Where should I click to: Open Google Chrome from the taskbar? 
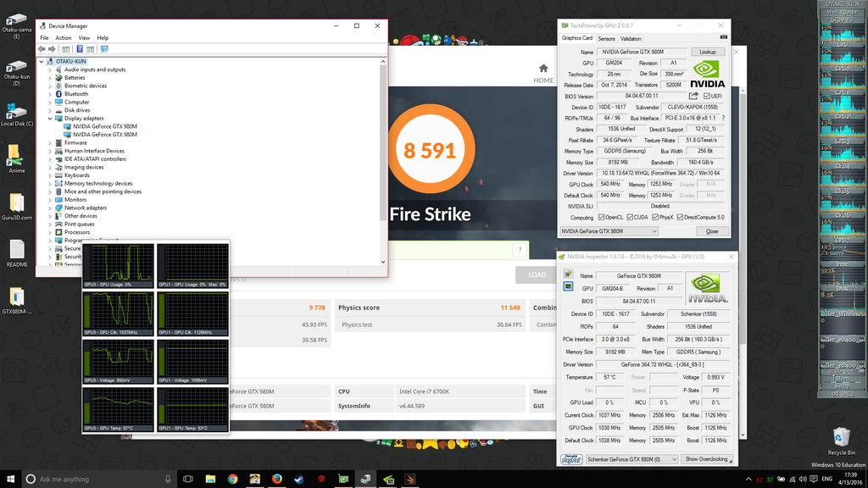(x=232, y=480)
